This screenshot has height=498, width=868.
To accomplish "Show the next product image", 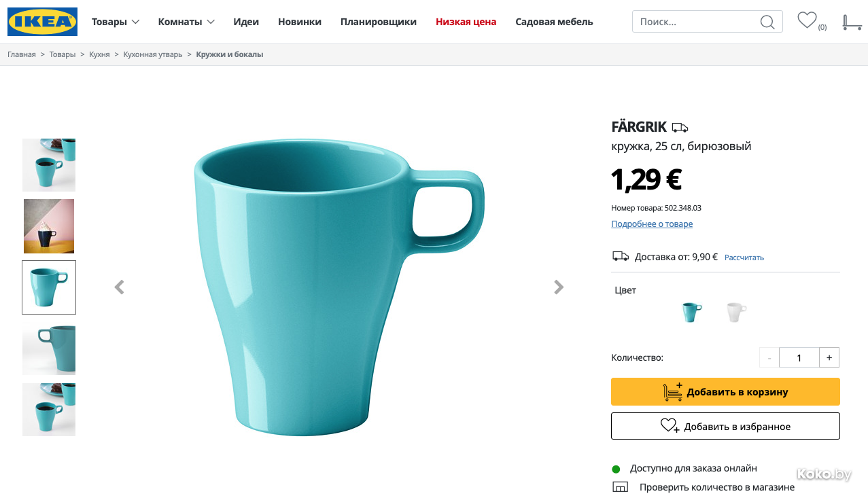I will 559,287.
